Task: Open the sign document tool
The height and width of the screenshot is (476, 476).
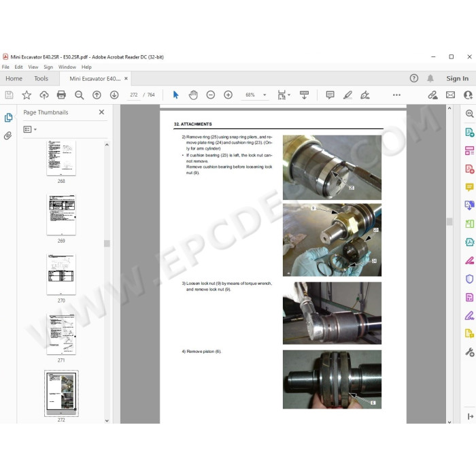Action: [365, 95]
